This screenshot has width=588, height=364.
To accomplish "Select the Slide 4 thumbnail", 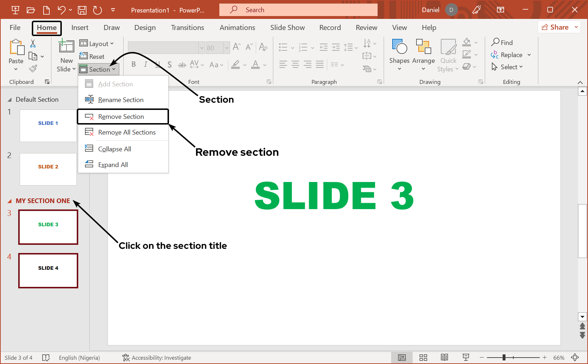I will pyautogui.click(x=48, y=271).
